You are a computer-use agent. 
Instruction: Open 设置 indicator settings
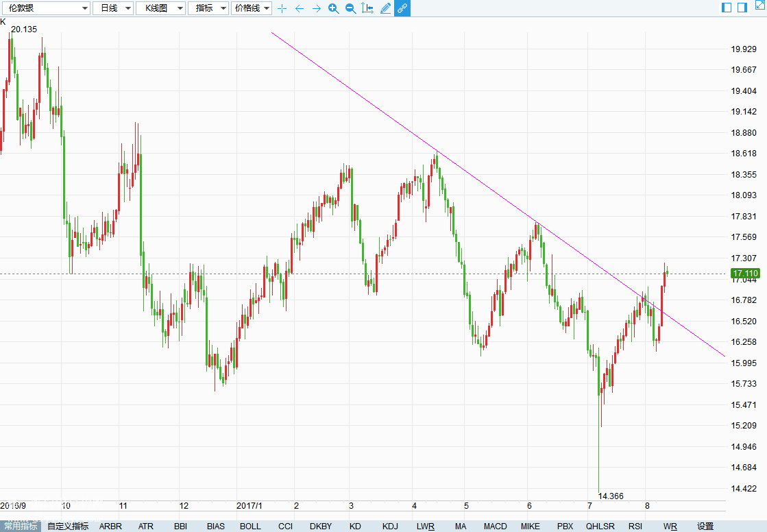[x=705, y=527]
